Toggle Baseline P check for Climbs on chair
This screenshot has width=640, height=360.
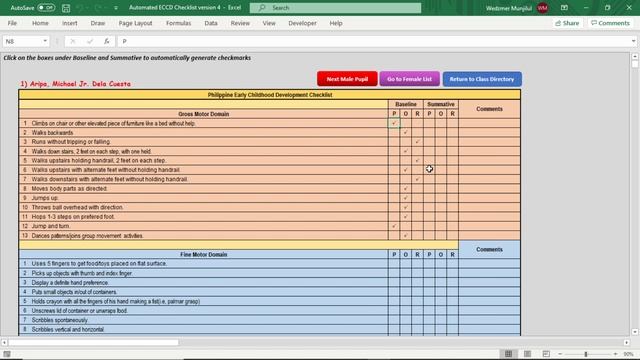tap(394, 123)
